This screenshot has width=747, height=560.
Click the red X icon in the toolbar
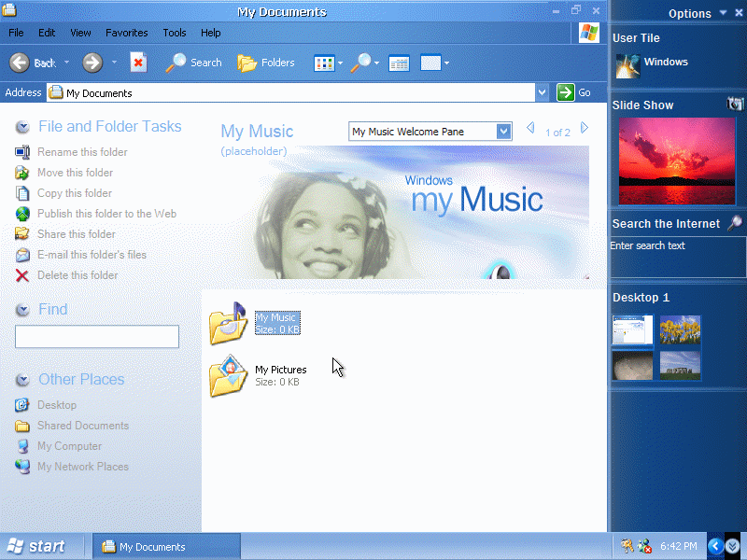pyautogui.click(x=138, y=63)
